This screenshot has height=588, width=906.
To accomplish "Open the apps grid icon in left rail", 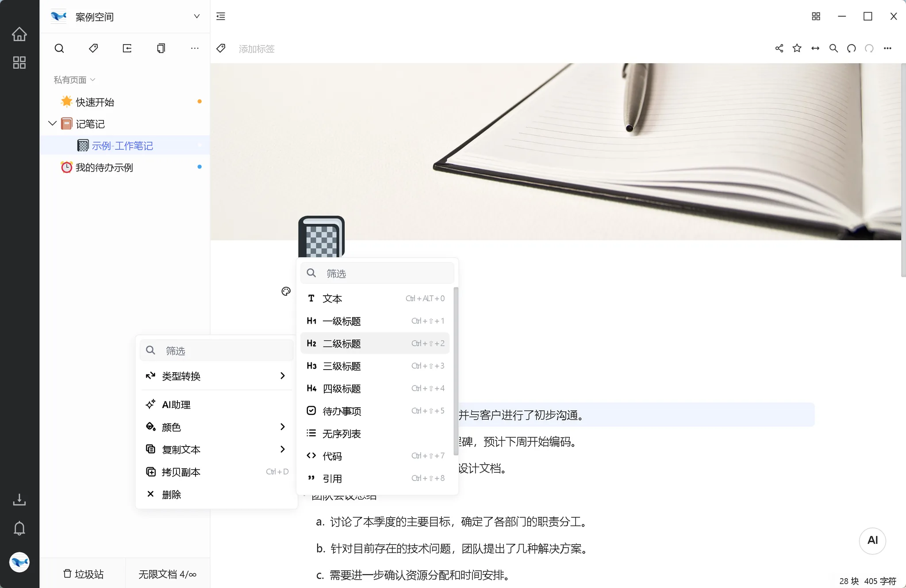I will coord(19,62).
